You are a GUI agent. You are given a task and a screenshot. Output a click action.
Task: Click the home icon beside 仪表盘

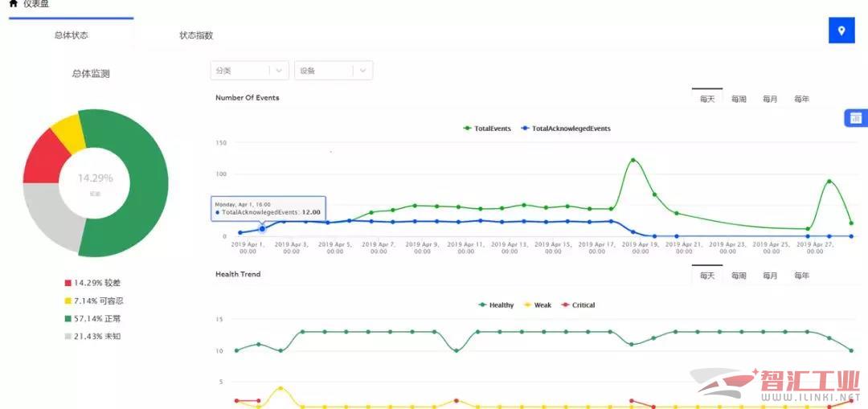tap(13, 4)
